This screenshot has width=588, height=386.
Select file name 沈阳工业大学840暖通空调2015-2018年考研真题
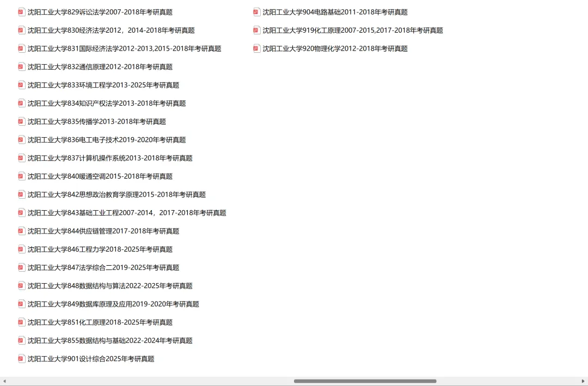point(100,176)
